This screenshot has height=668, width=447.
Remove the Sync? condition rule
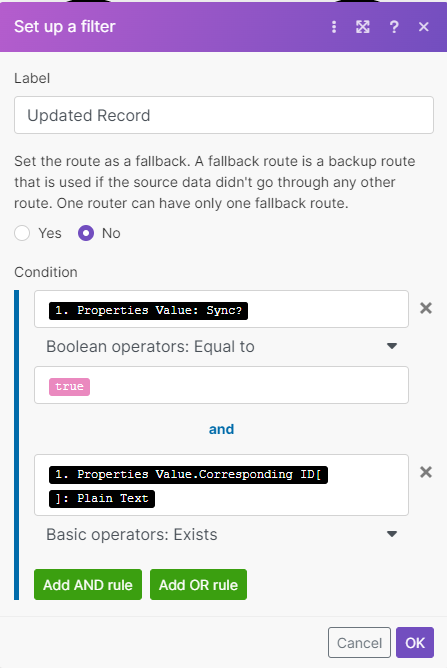tap(426, 308)
